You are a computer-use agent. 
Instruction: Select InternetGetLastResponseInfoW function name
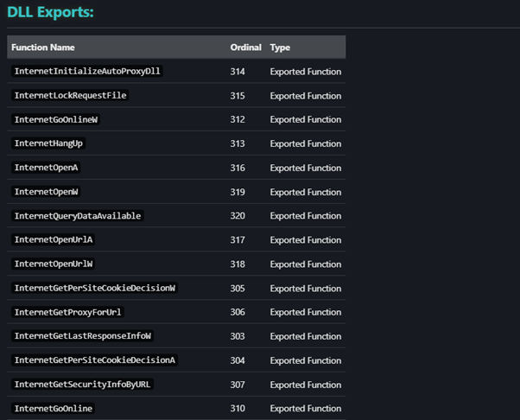pyautogui.click(x=83, y=335)
